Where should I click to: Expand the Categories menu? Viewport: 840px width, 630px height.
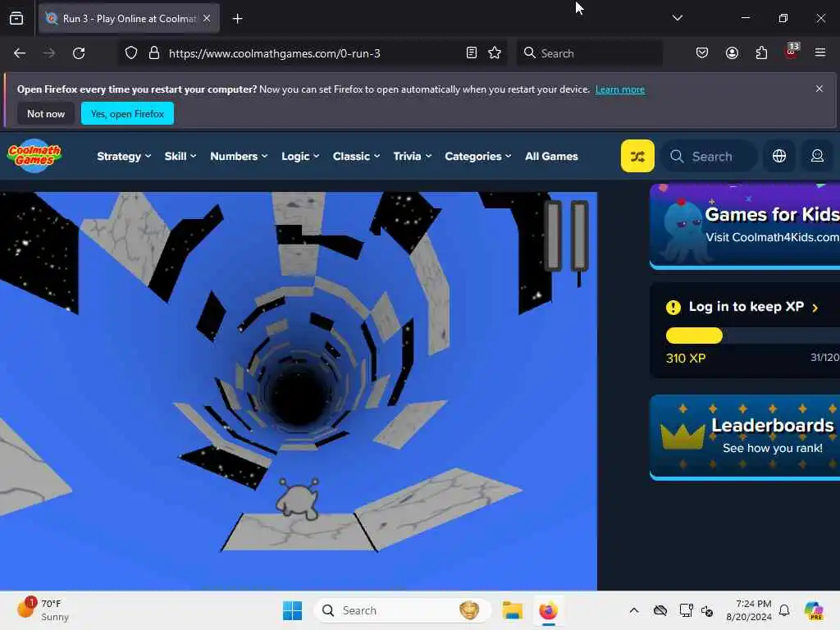(478, 156)
